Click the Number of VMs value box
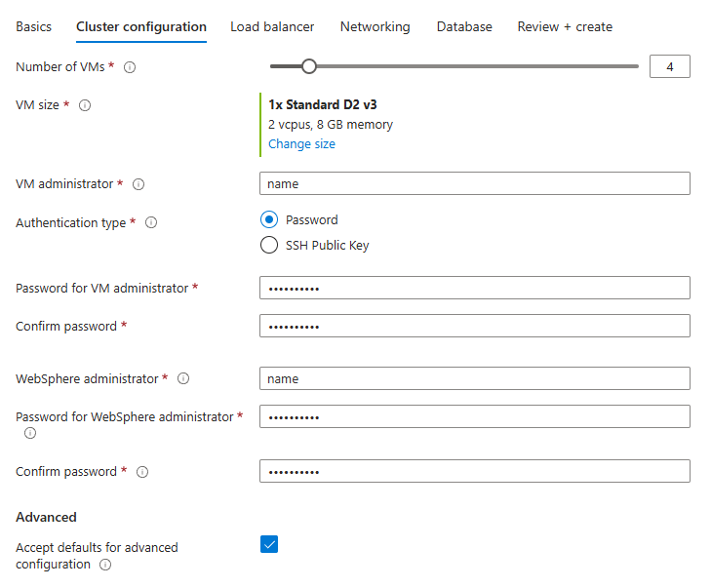Image resolution: width=711 pixels, height=588 pixels. click(x=669, y=66)
